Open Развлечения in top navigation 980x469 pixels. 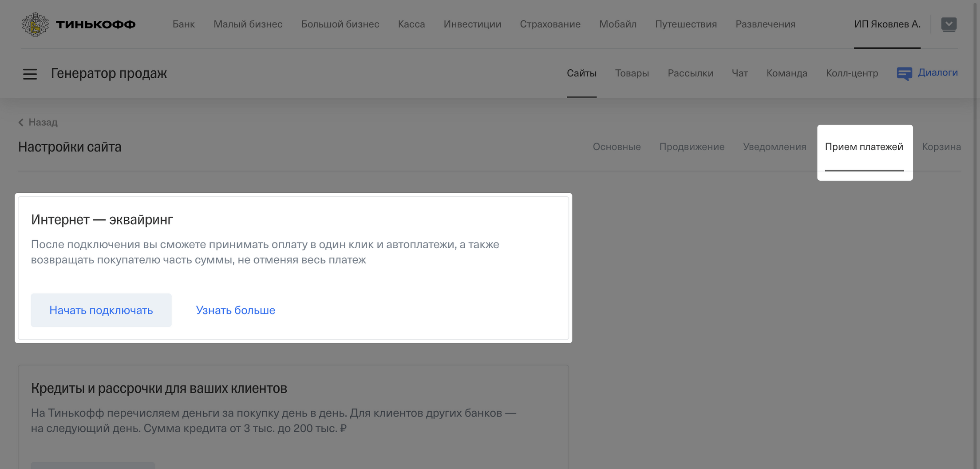(766, 24)
